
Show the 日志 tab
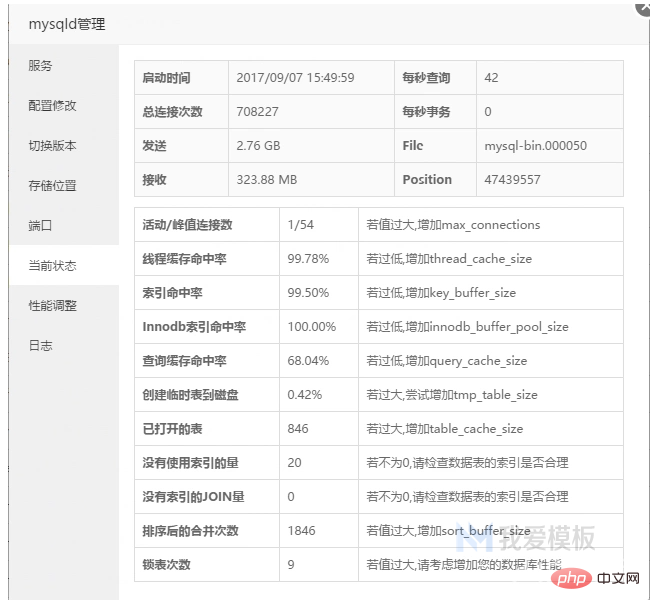pyautogui.click(x=40, y=346)
